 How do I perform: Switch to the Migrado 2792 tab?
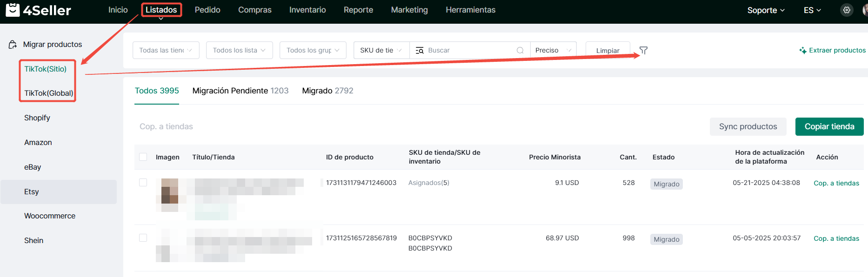click(327, 91)
